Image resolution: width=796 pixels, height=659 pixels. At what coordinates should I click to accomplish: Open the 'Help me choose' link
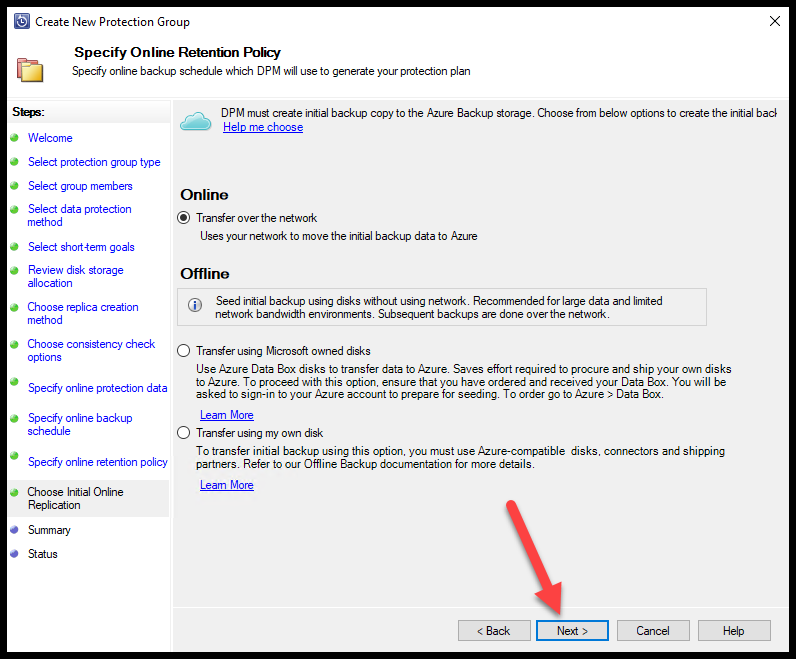click(263, 127)
